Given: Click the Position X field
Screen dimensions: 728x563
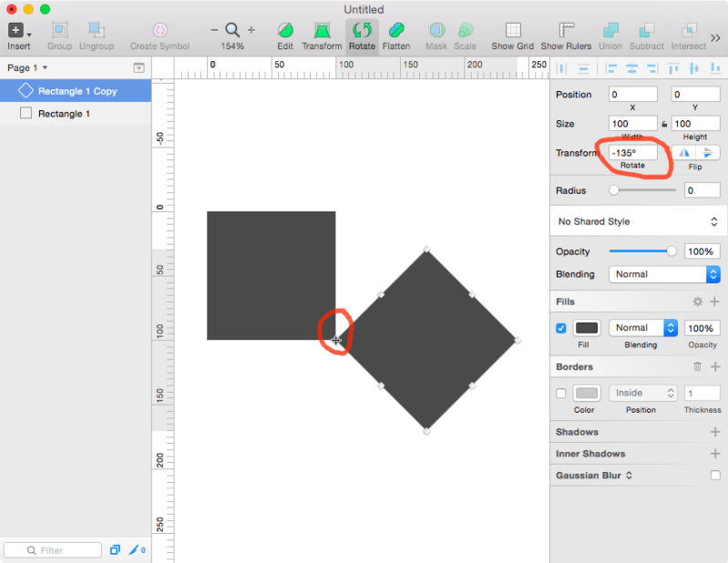Looking at the screenshot, I should (633, 94).
